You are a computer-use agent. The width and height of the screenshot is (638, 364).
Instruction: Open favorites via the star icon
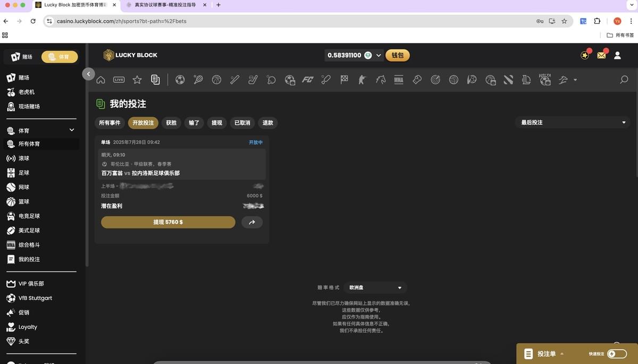coord(137,80)
